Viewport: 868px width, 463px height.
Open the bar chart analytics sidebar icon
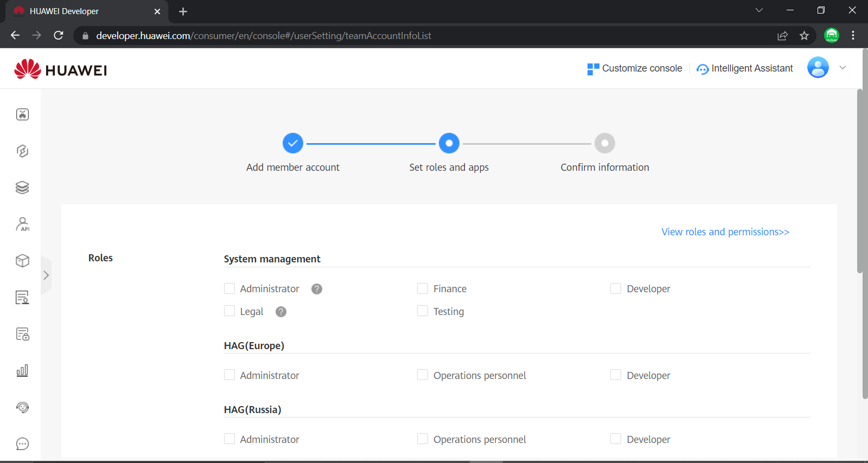click(22, 371)
